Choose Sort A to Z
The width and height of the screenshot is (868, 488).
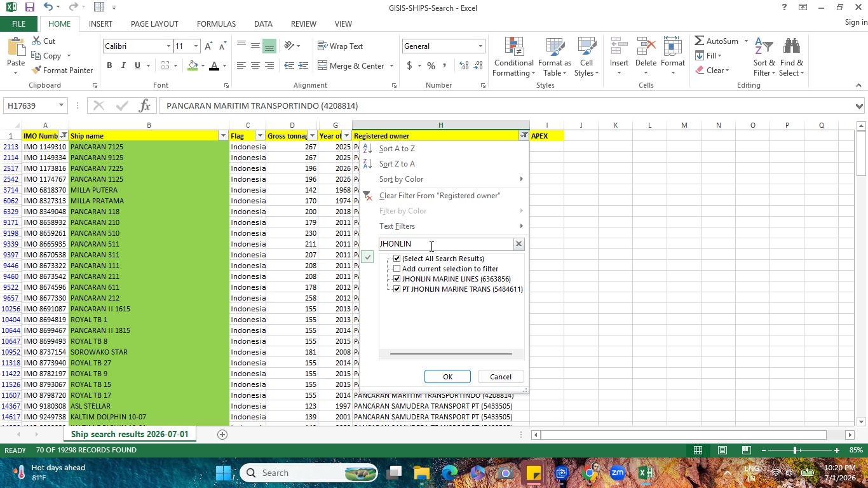[x=397, y=149]
